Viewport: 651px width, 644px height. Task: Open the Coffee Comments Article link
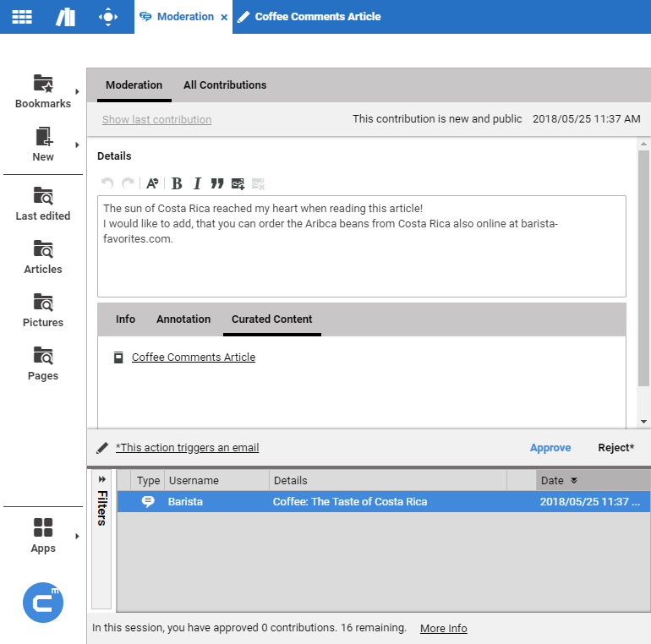pyautogui.click(x=194, y=357)
